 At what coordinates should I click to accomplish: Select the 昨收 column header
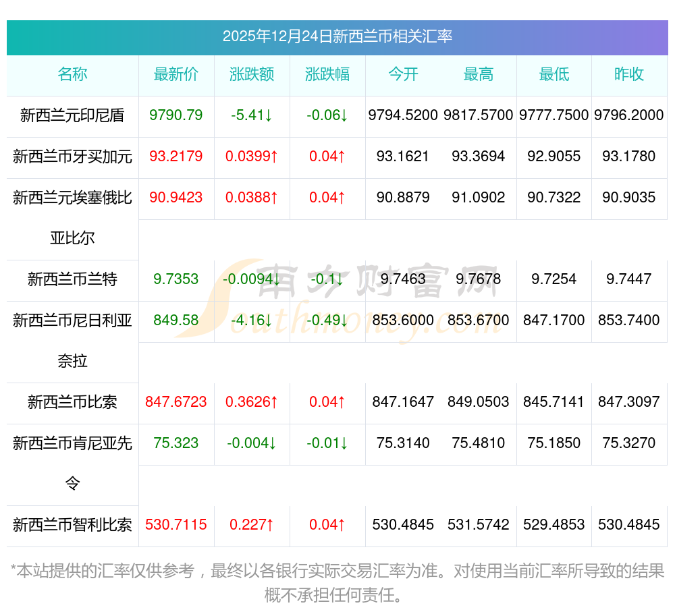pos(629,74)
